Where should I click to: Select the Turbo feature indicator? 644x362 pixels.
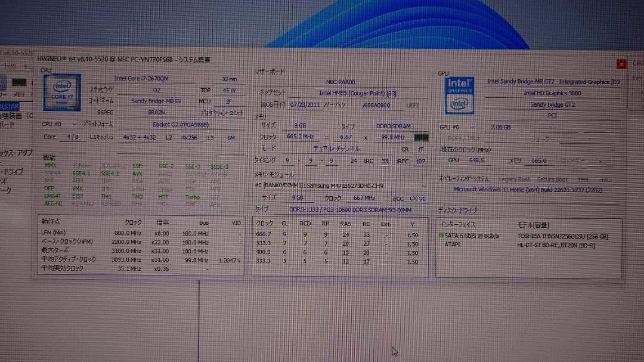click(x=192, y=197)
